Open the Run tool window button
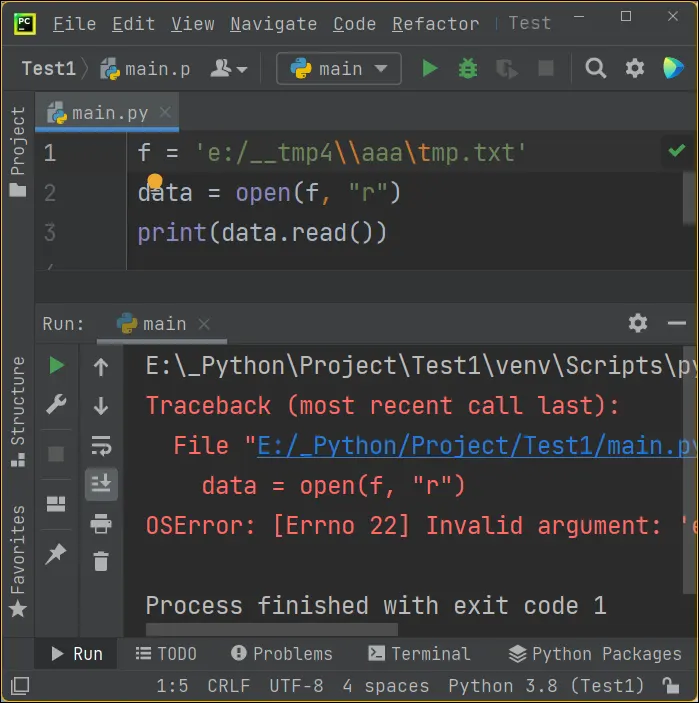 point(76,654)
